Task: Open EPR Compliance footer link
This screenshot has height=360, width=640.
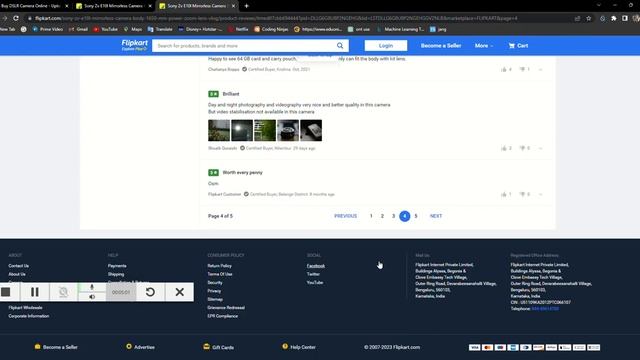Action: tap(222, 316)
